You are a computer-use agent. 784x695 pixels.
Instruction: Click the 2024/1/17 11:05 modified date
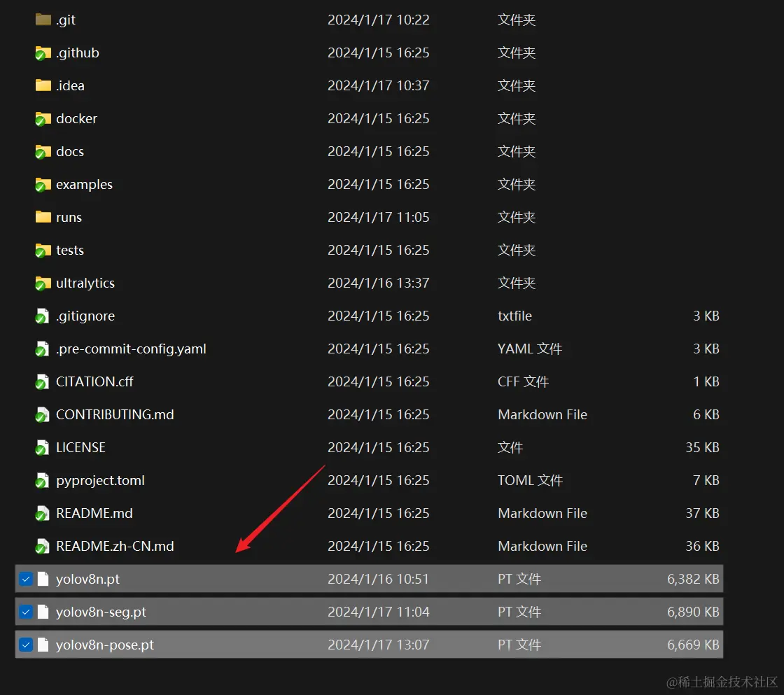click(x=379, y=218)
